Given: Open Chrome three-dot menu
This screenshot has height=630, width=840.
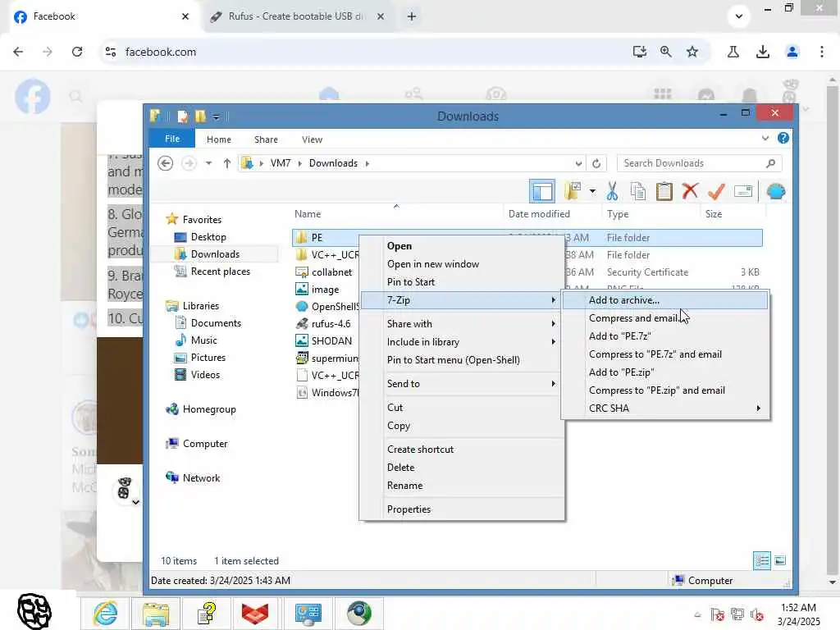Looking at the screenshot, I should click(x=821, y=52).
